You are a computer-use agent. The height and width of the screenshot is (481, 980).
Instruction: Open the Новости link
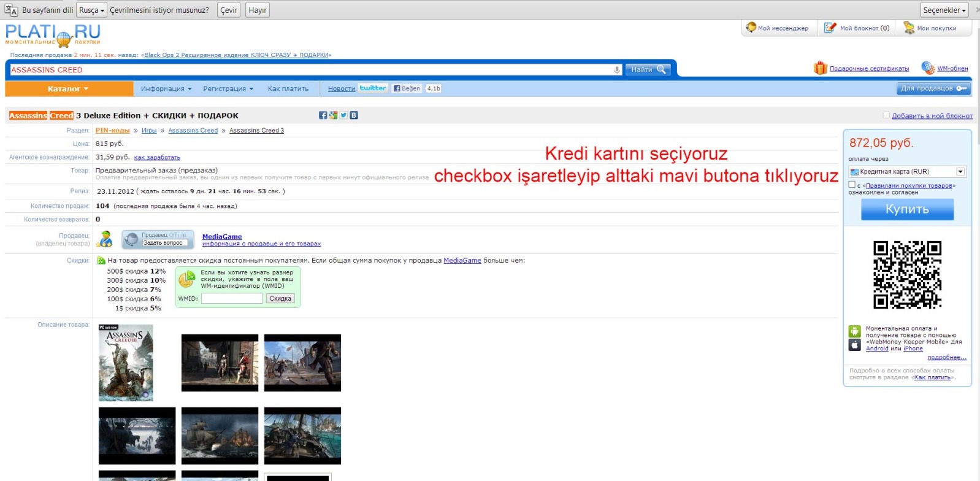[342, 89]
